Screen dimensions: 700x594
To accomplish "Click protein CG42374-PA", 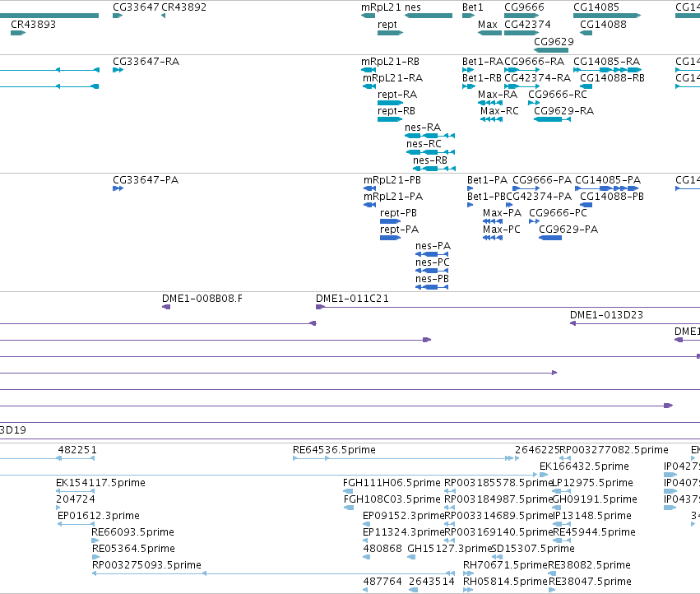I will click(509, 205).
